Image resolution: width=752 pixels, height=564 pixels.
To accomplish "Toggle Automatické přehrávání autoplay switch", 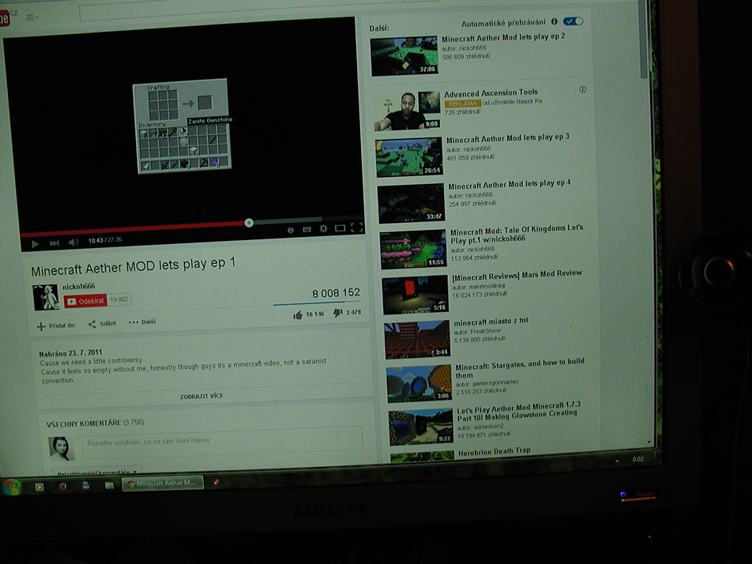I will coord(573,21).
